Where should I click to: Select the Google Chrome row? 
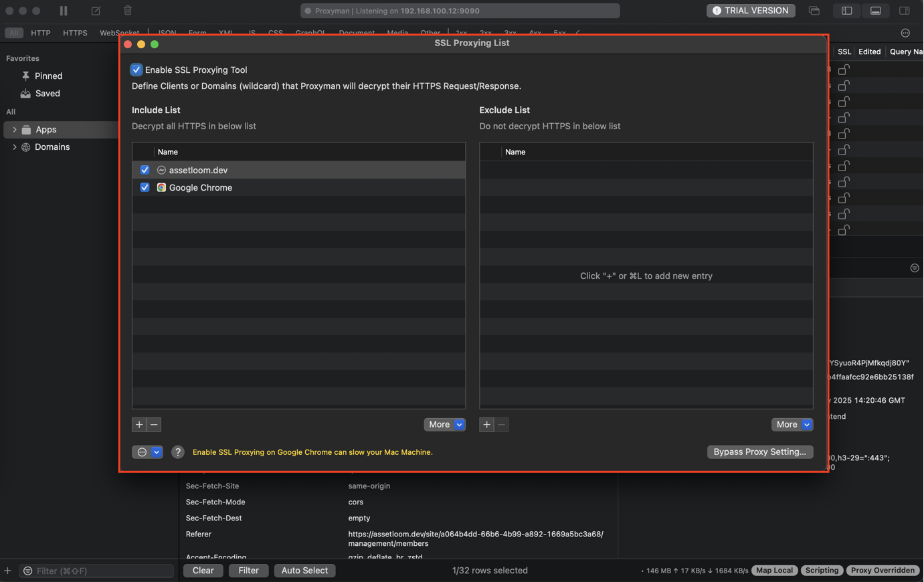click(298, 188)
